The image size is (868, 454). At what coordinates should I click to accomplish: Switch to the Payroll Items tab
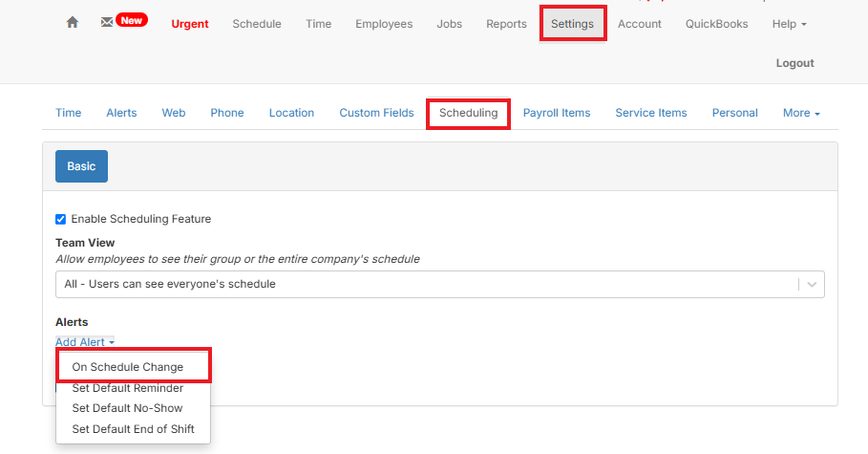click(557, 113)
